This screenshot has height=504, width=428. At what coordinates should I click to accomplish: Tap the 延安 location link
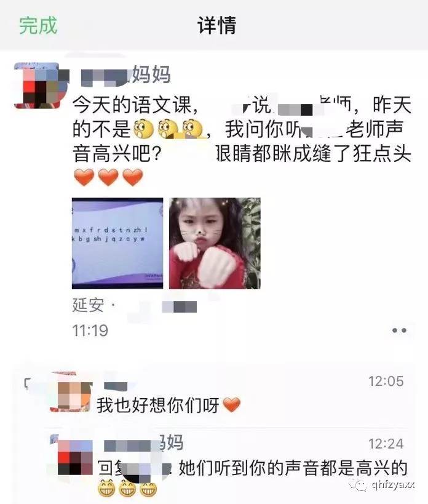(x=89, y=305)
